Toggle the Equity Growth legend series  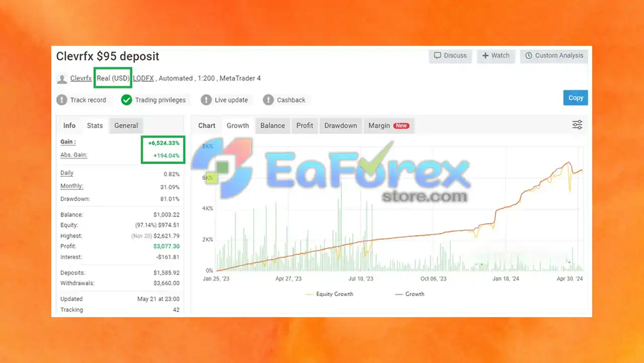[x=329, y=294]
